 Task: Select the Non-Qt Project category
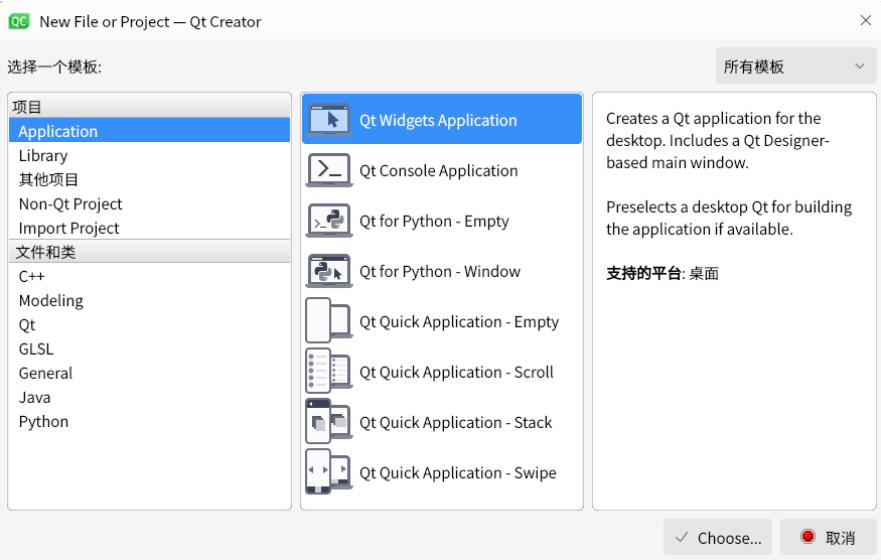pos(70,204)
